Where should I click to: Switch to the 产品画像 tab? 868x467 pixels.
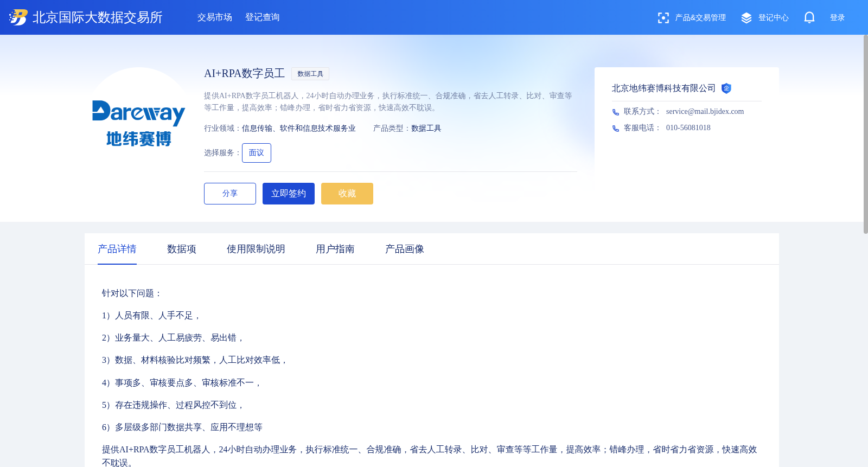coord(405,249)
